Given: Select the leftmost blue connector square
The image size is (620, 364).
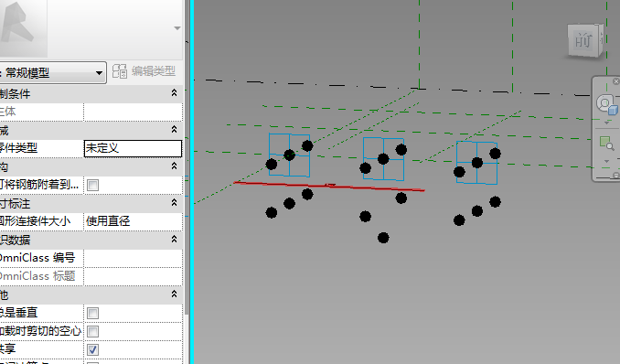Looking at the screenshot, I should pos(290,155).
